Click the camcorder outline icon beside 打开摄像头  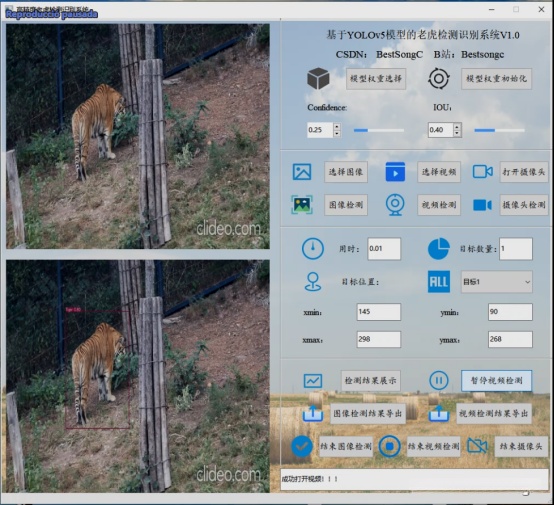click(x=482, y=172)
